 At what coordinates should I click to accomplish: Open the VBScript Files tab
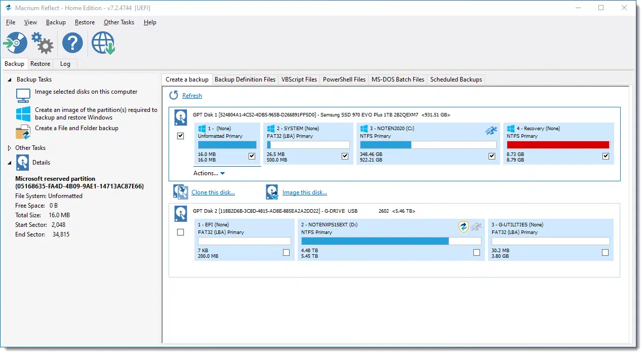pos(299,80)
